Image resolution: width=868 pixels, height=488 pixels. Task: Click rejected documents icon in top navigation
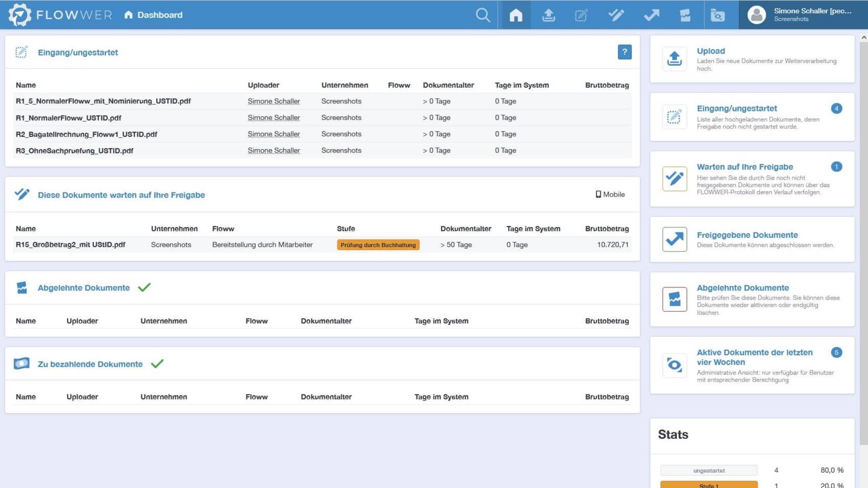(x=685, y=15)
